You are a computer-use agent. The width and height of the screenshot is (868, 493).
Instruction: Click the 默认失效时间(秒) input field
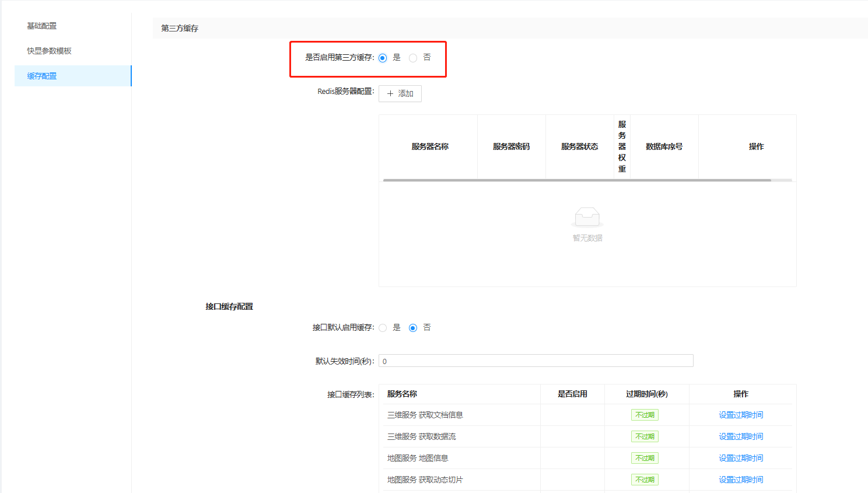click(x=536, y=361)
